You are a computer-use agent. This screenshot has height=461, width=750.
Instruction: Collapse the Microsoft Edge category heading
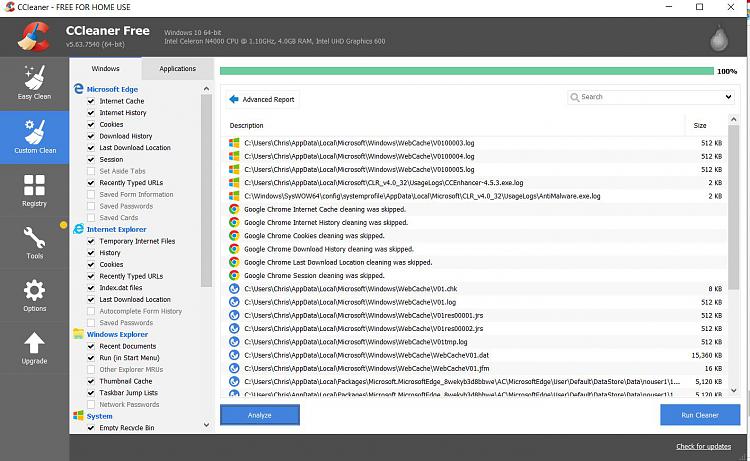112,89
